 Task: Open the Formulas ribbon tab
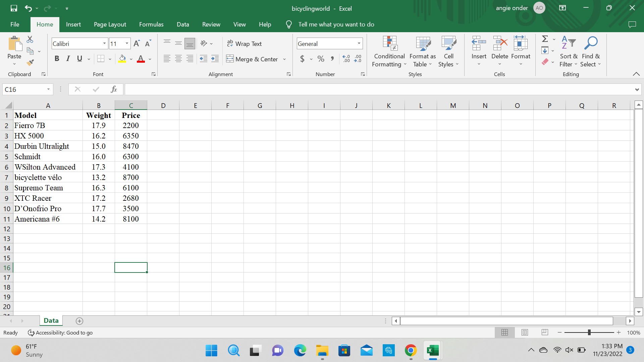(151, 24)
